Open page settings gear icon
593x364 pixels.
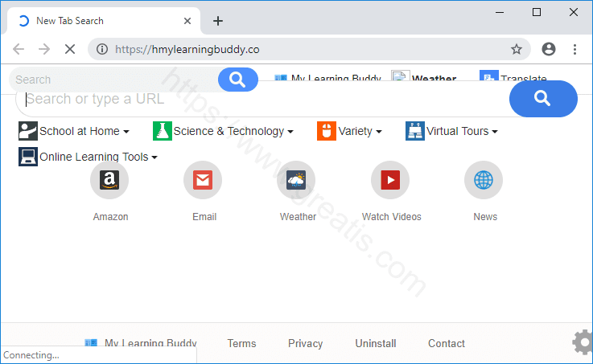point(582,342)
